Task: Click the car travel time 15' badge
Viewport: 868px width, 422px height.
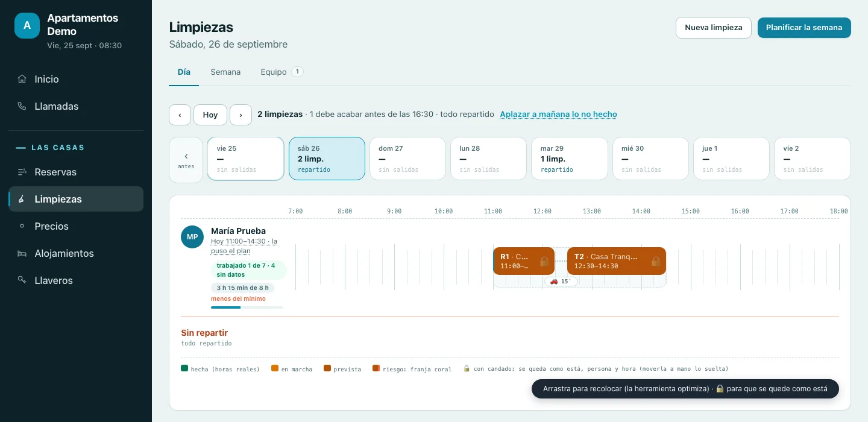Action: tap(561, 282)
